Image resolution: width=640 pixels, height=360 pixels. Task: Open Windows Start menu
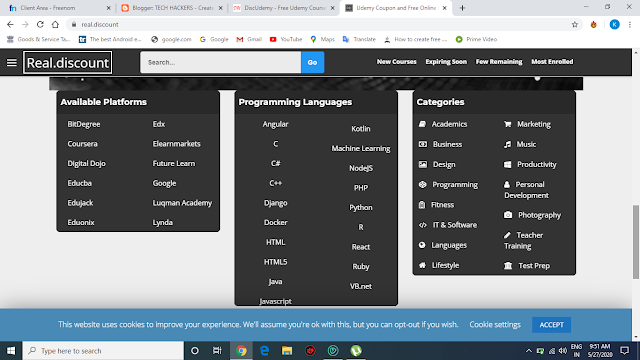pyautogui.click(x=11, y=351)
